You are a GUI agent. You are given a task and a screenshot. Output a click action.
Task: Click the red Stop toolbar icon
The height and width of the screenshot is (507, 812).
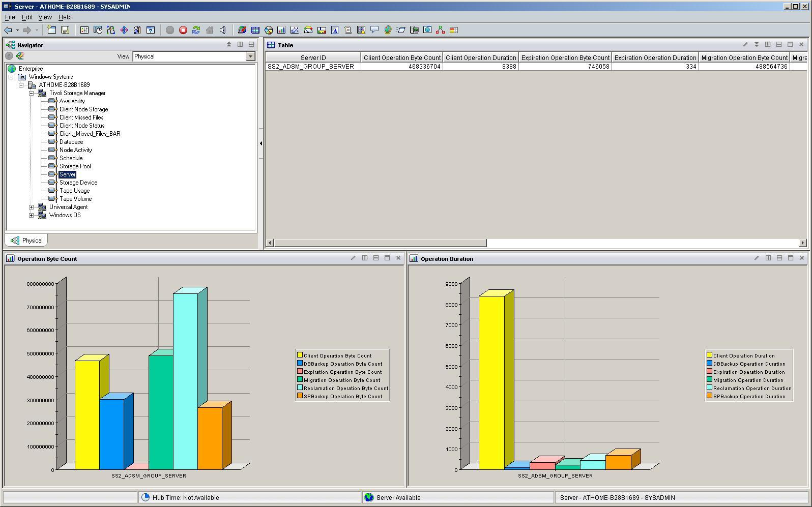click(183, 30)
